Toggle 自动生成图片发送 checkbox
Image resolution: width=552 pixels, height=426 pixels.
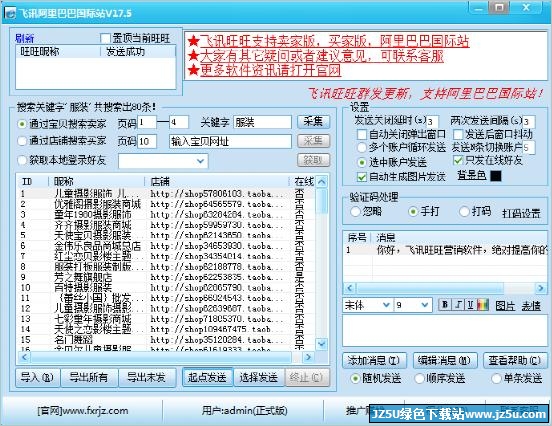pyautogui.click(x=362, y=177)
